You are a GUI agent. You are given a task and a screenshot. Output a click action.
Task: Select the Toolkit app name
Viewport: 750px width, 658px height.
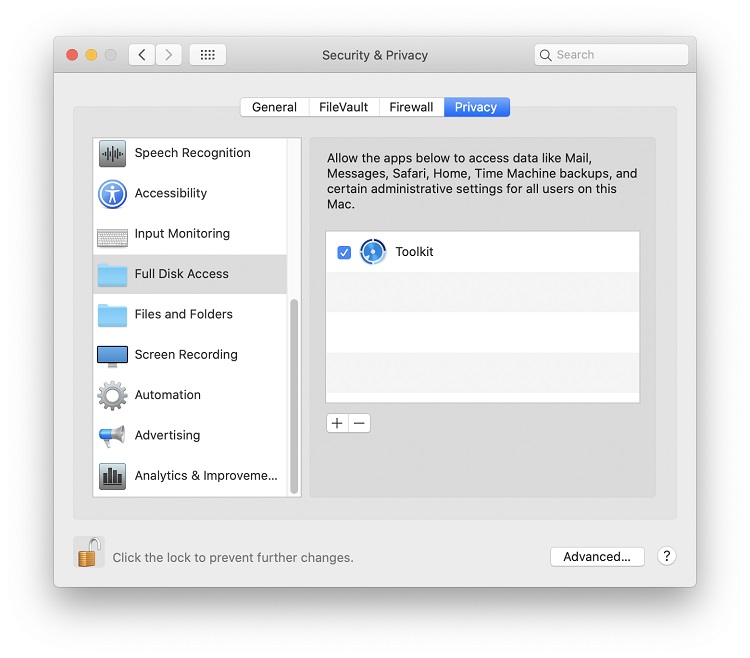(414, 252)
